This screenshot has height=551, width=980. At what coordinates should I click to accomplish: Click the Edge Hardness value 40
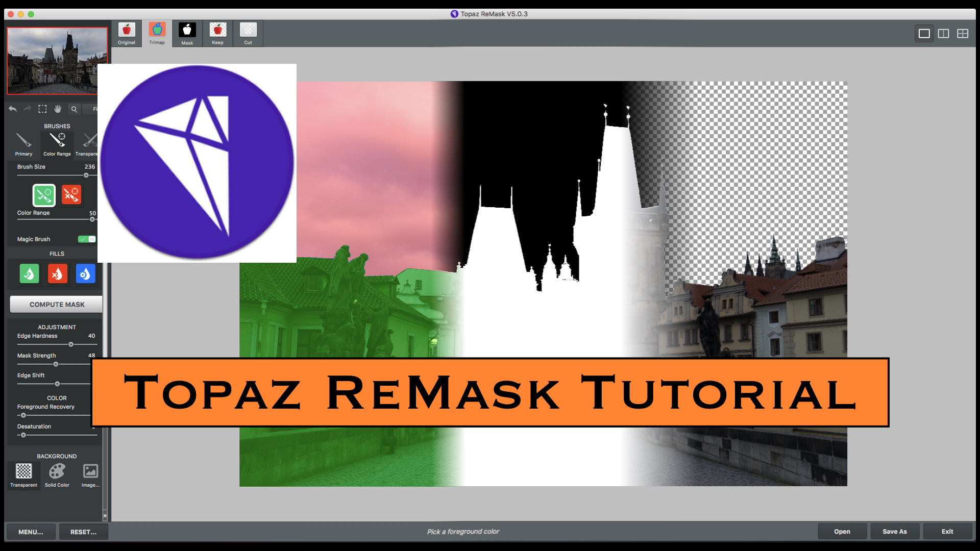point(91,336)
